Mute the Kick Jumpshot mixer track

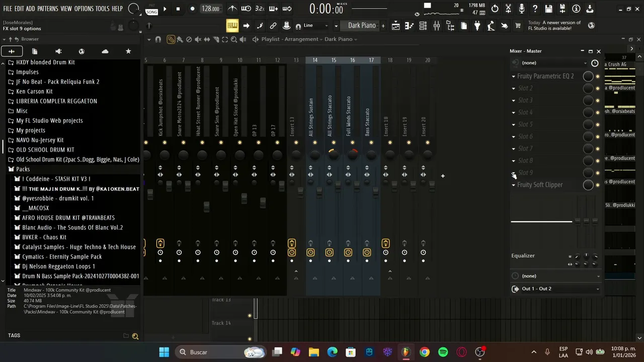point(165,143)
